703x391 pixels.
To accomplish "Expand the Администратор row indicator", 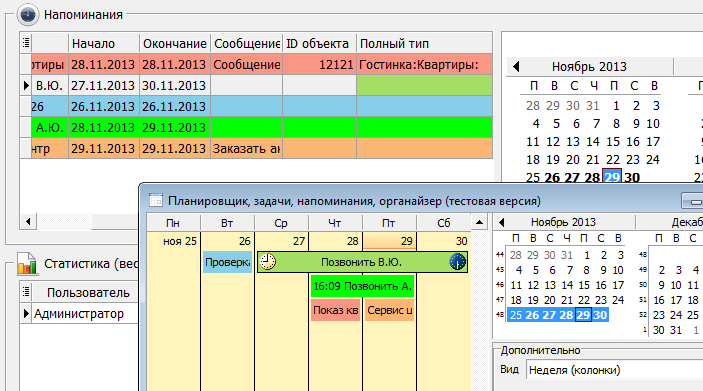I will click(26, 313).
